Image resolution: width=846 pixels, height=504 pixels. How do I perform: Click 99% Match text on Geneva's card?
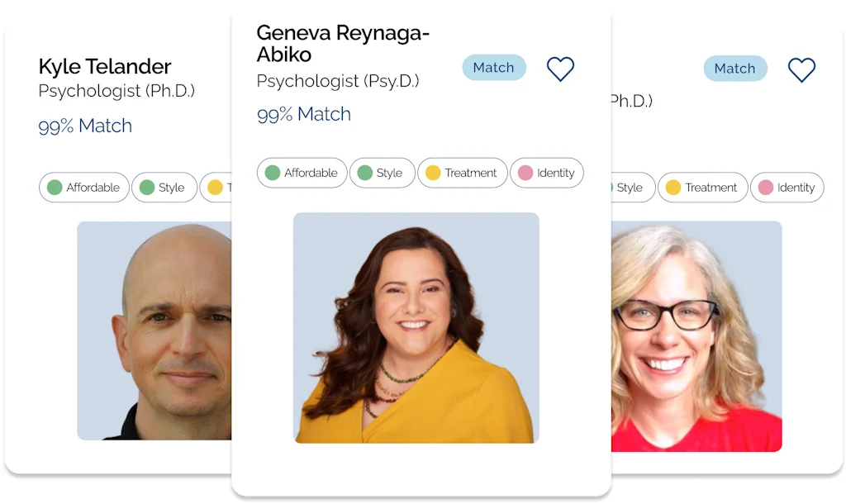[304, 115]
